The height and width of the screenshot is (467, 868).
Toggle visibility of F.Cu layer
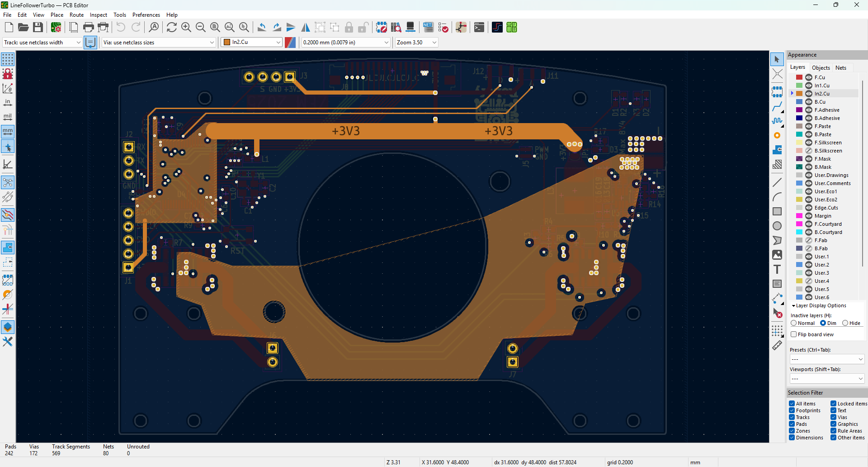[x=809, y=77]
